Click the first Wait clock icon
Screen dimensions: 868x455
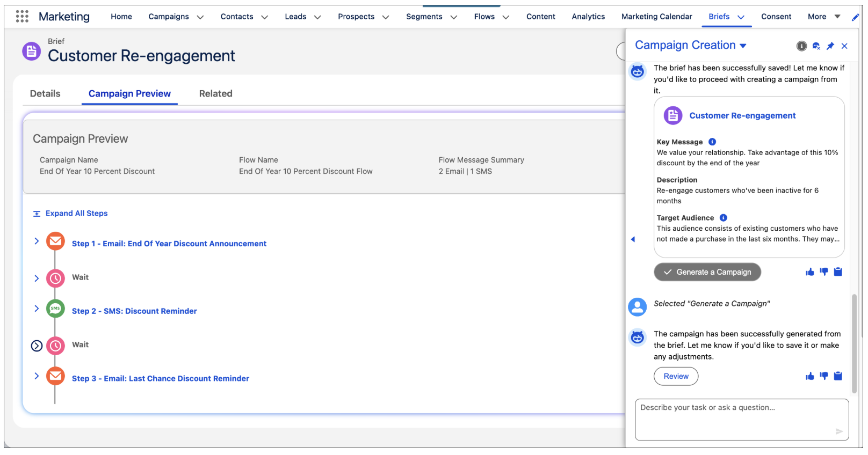click(x=55, y=278)
